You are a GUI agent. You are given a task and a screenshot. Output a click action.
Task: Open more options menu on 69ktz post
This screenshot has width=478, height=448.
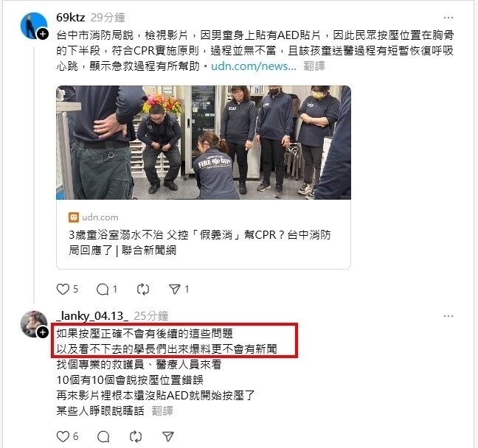click(448, 18)
